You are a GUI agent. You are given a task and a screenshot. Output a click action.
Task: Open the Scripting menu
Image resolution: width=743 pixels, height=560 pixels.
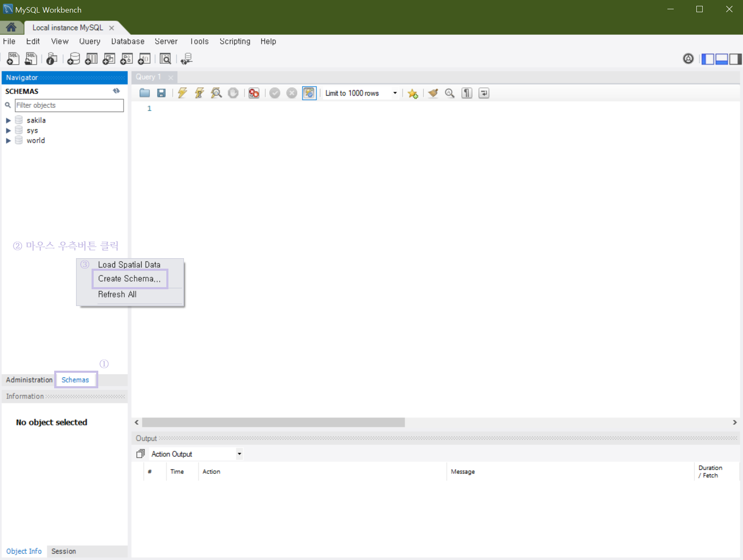pyautogui.click(x=235, y=41)
